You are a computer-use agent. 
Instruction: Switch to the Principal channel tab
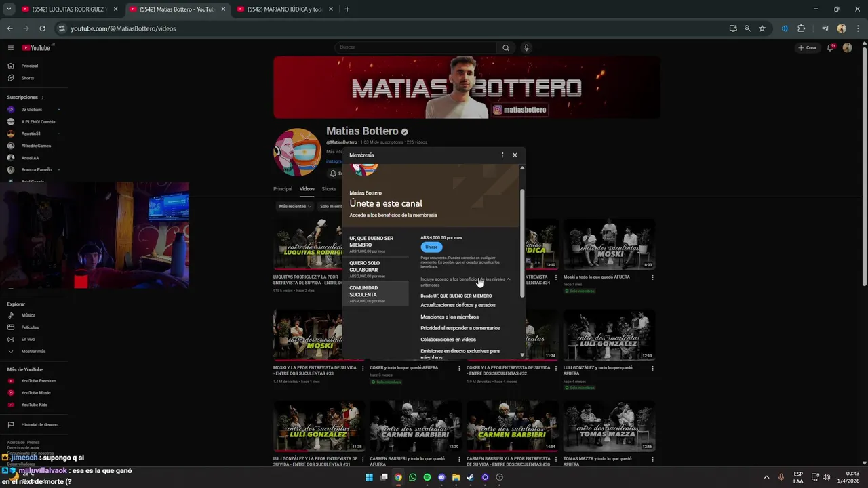point(283,189)
